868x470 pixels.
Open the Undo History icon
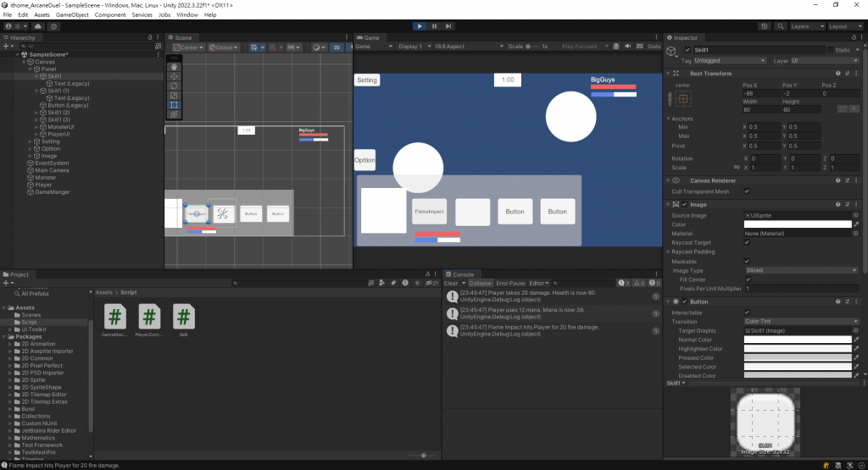(765, 26)
